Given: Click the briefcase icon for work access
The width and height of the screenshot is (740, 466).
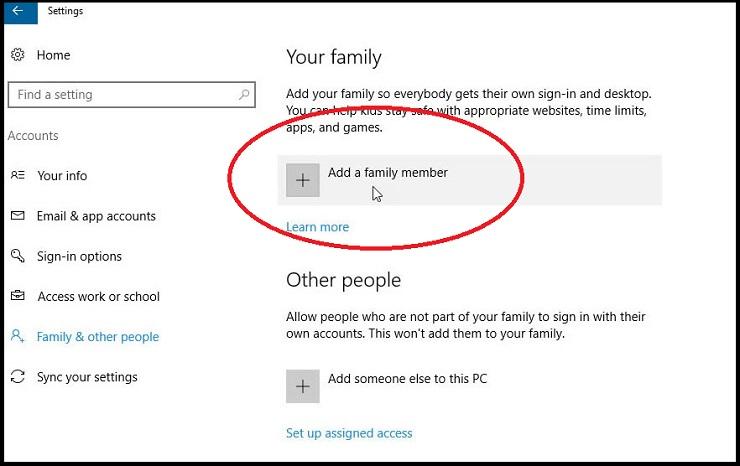Looking at the screenshot, I should tap(17, 296).
